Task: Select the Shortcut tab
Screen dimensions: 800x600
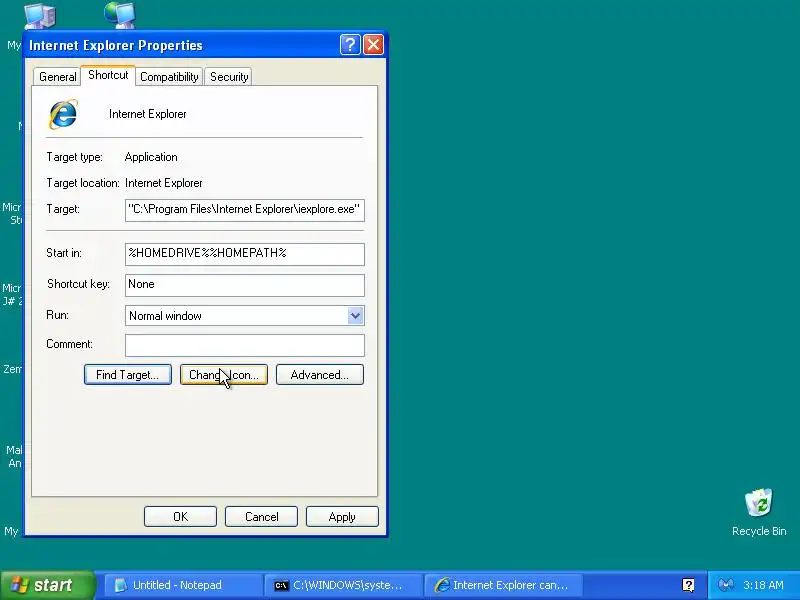Action: coord(108,75)
